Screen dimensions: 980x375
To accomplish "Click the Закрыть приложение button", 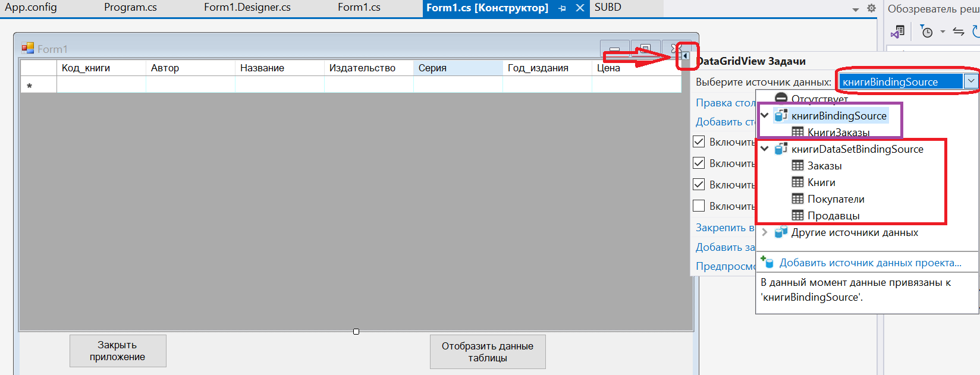I will pos(118,351).
